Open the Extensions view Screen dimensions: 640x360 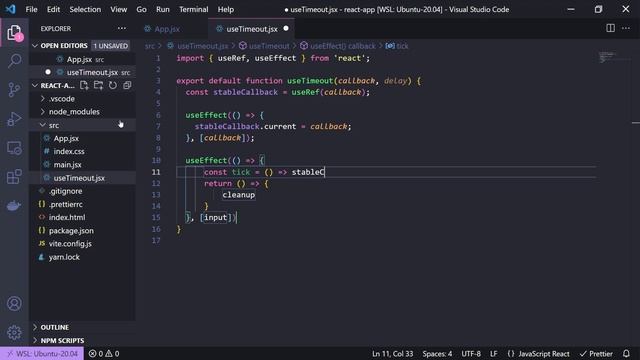point(14,177)
